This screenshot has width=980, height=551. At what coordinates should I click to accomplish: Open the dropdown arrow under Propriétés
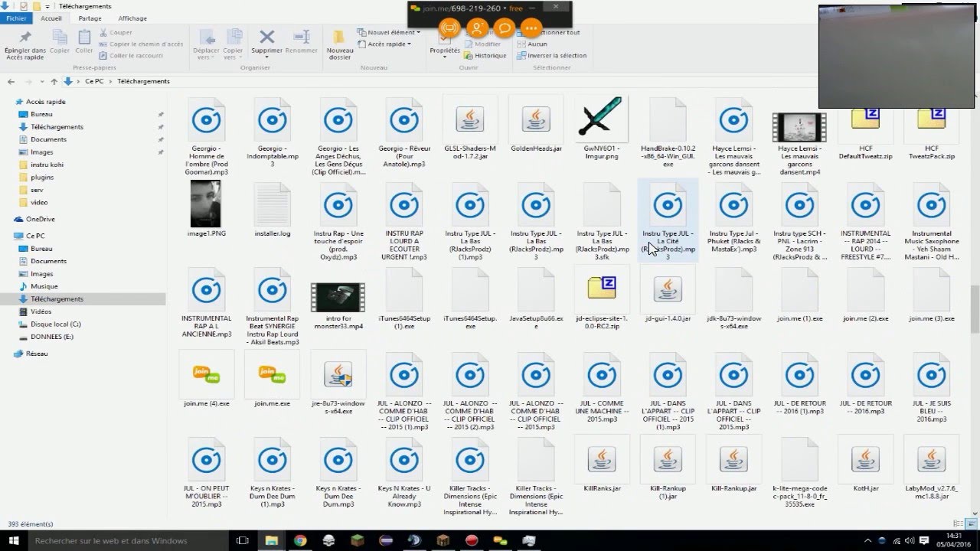tap(444, 58)
